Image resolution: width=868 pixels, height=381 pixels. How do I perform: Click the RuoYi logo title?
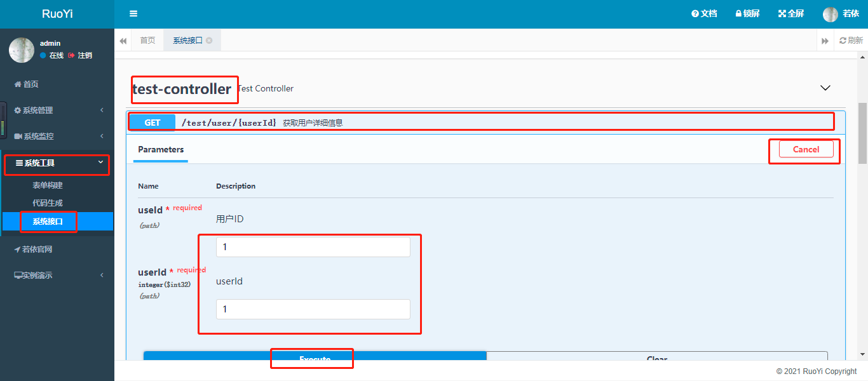click(x=57, y=14)
